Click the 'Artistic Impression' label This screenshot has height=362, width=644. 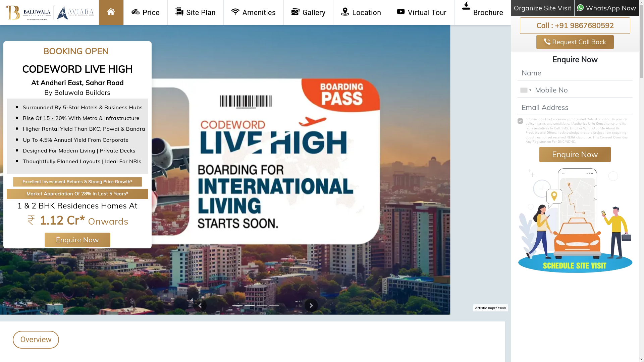coord(490,308)
